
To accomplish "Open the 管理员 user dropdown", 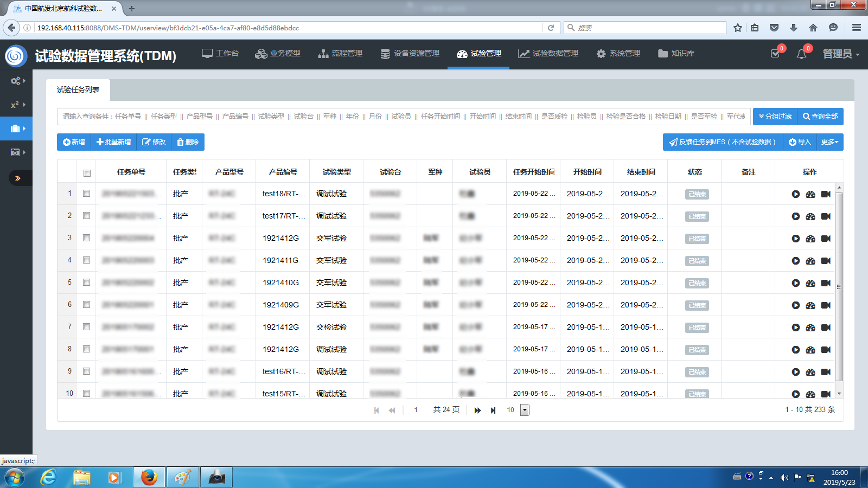I will pos(841,54).
